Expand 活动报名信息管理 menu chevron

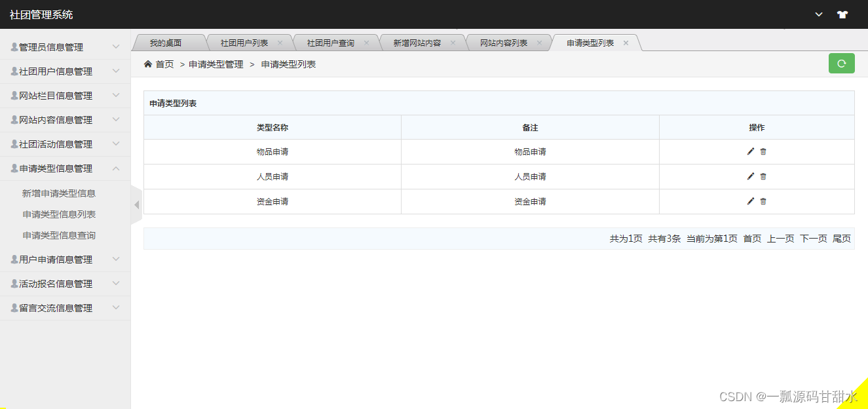116,284
